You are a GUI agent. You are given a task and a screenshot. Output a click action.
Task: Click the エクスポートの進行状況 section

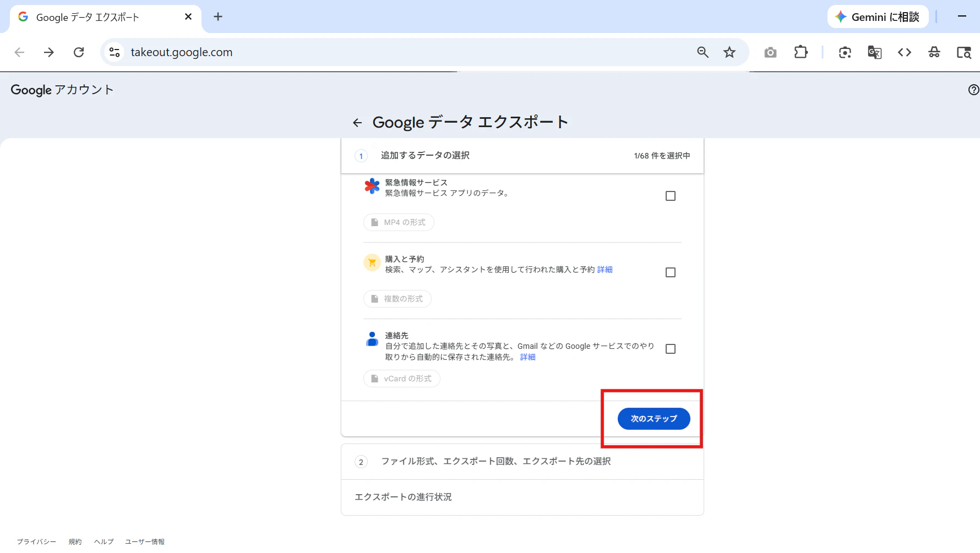click(522, 497)
